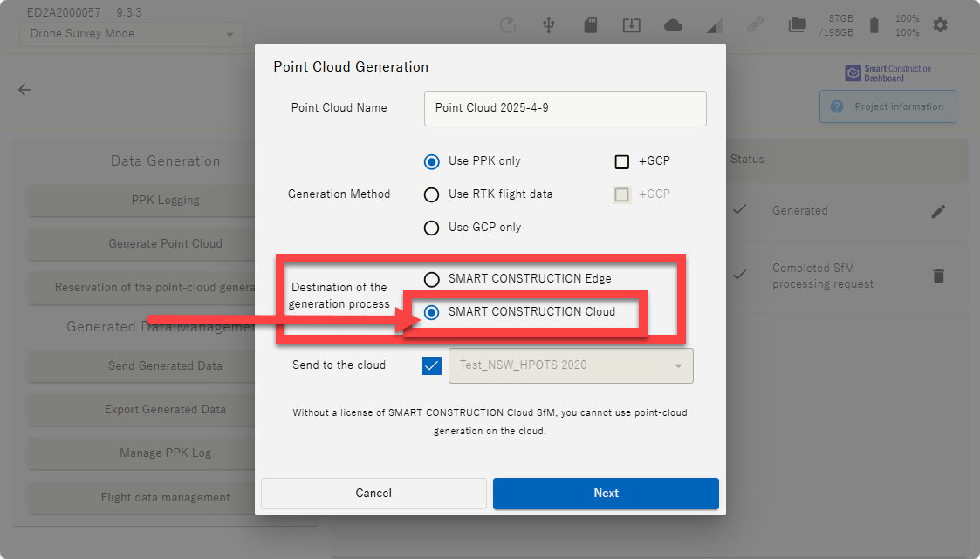The image size is (980, 559).
Task: Edit the Generated row with pencil icon
Action: pos(938,211)
